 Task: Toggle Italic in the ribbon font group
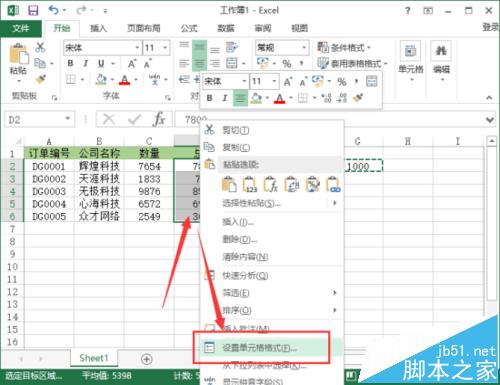point(85,63)
